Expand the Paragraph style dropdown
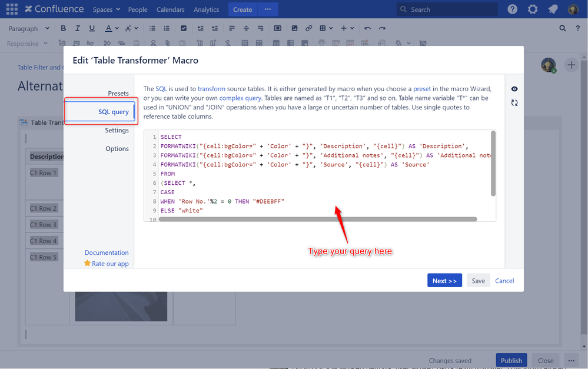Image resolution: width=588 pixels, height=369 pixels. click(29, 28)
